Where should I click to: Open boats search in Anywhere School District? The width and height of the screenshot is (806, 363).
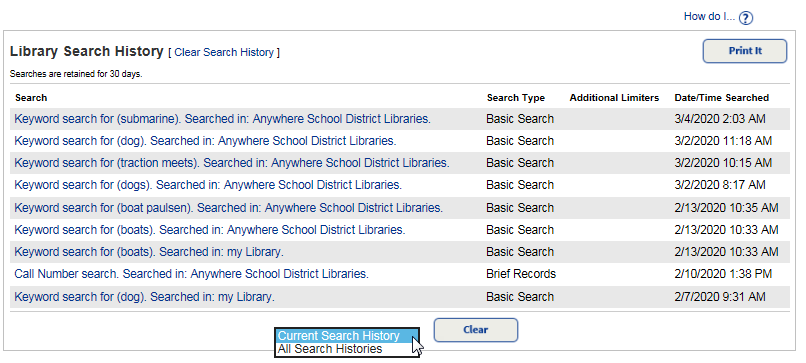210,230
